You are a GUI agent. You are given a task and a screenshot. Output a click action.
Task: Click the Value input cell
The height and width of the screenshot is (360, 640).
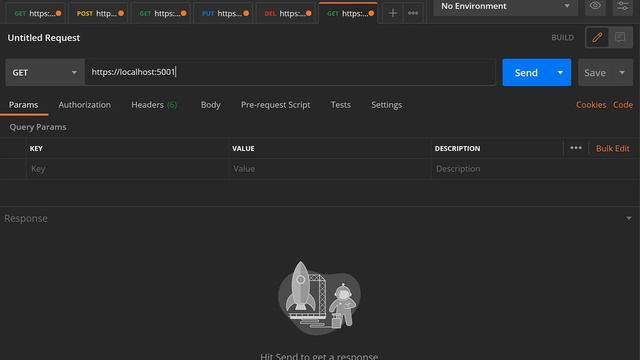tap(329, 169)
